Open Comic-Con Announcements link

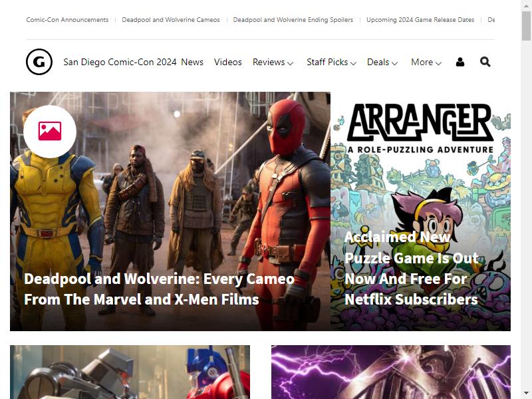point(67,20)
